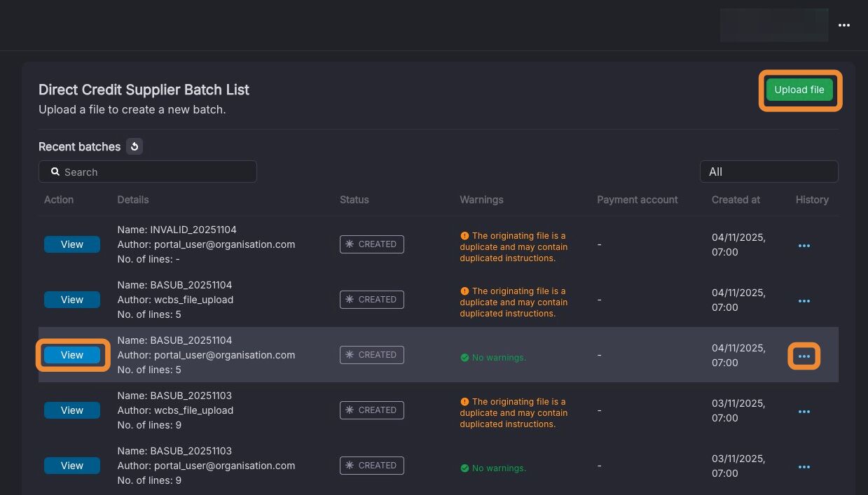Focus the Search batches input field
Screen dimensions: 868x495
tap(148, 172)
